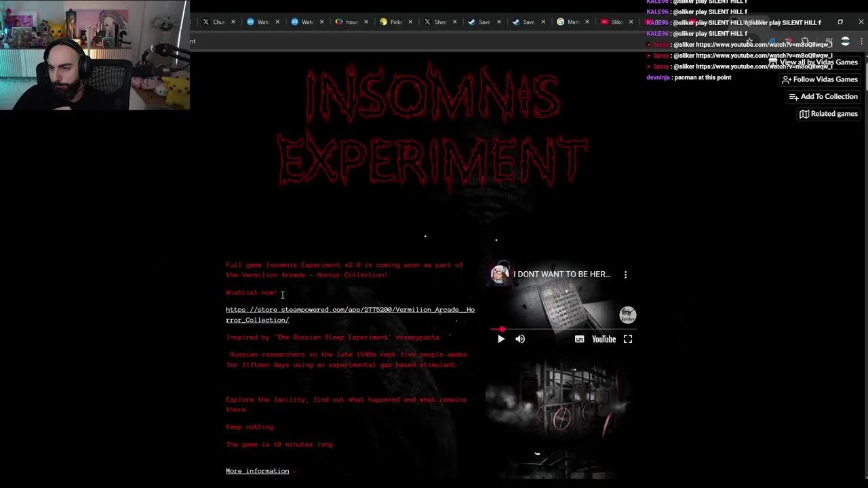Click the channel watermark on the video
Image resolution: width=868 pixels, height=488 pixels.
628,315
